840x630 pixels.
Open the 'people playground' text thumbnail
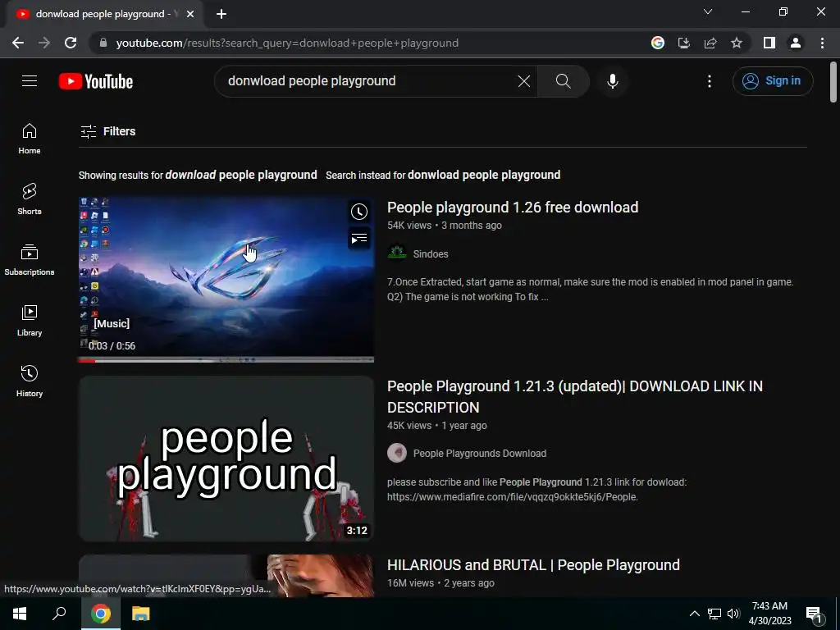[226, 459]
